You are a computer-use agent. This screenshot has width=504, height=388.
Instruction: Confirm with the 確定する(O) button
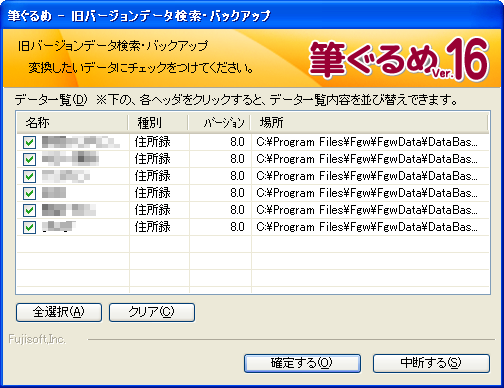(302, 363)
